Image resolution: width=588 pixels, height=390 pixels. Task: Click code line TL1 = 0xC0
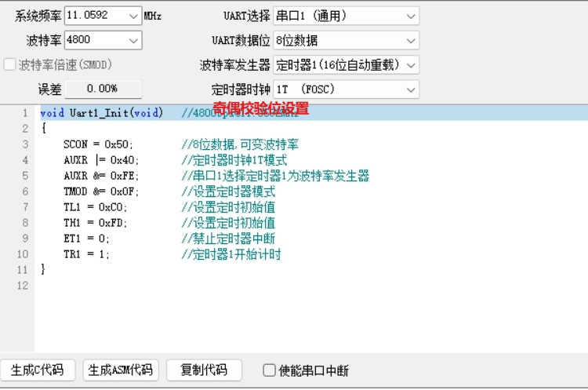coord(96,207)
